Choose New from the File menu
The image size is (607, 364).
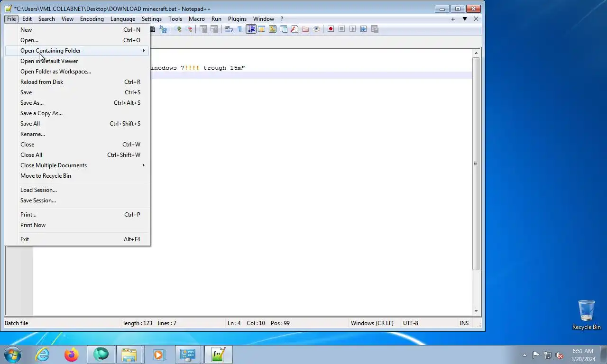click(x=77, y=30)
